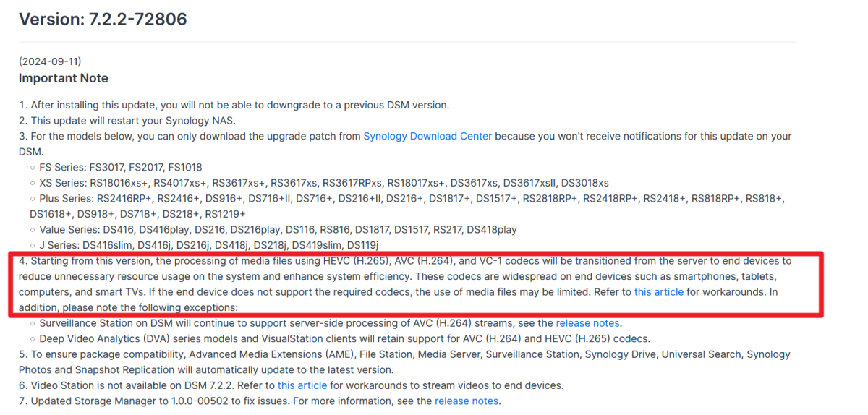The height and width of the screenshot is (415, 868).
Task: Click the Deep Video Analytics (DVA) bullet text
Action: tap(344, 338)
